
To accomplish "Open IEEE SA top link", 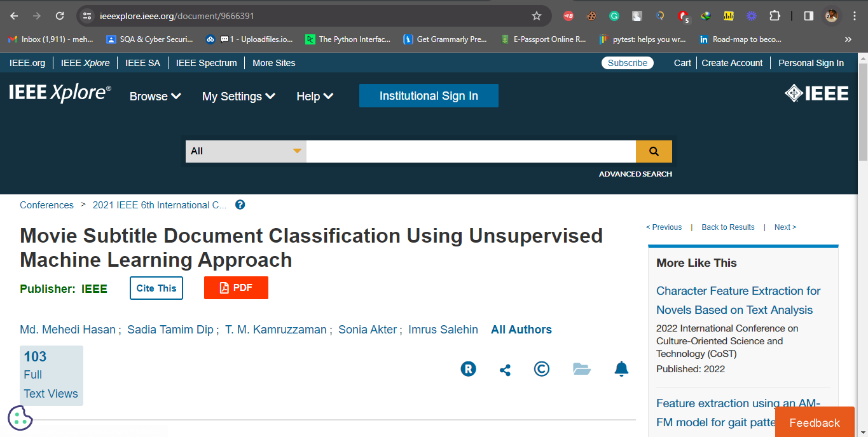I will 143,63.
